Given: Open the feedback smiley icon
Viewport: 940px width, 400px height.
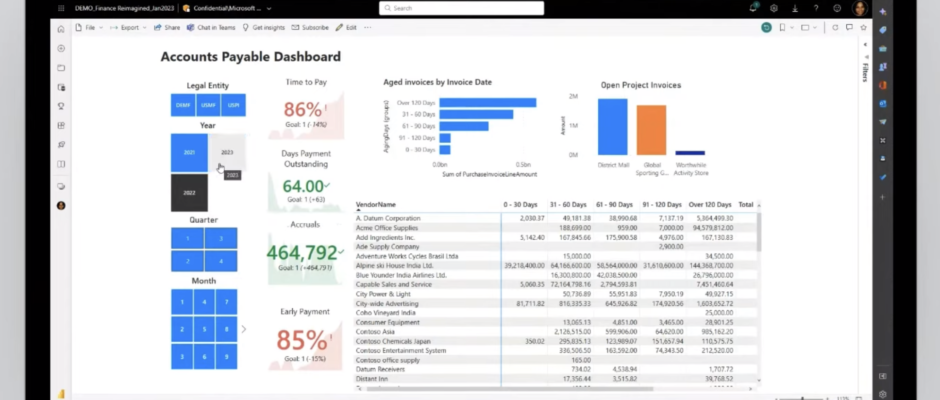Looking at the screenshot, I should (837, 8).
